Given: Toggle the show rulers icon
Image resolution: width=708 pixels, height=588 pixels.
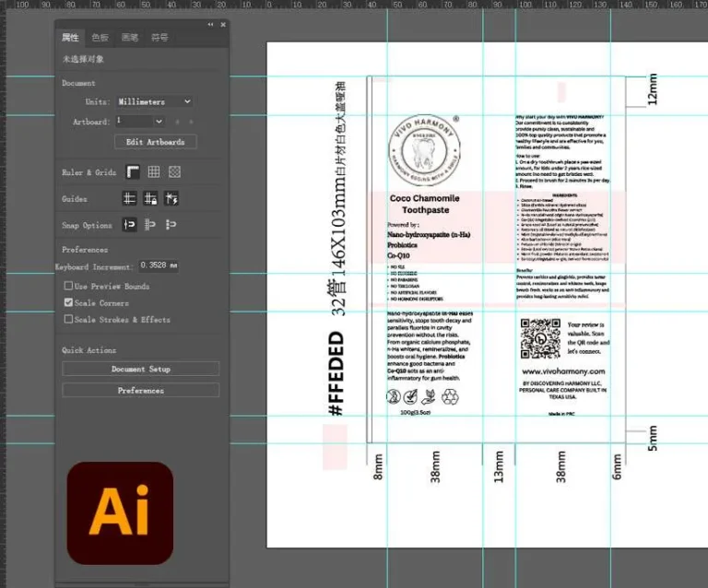Looking at the screenshot, I should 133,172.
